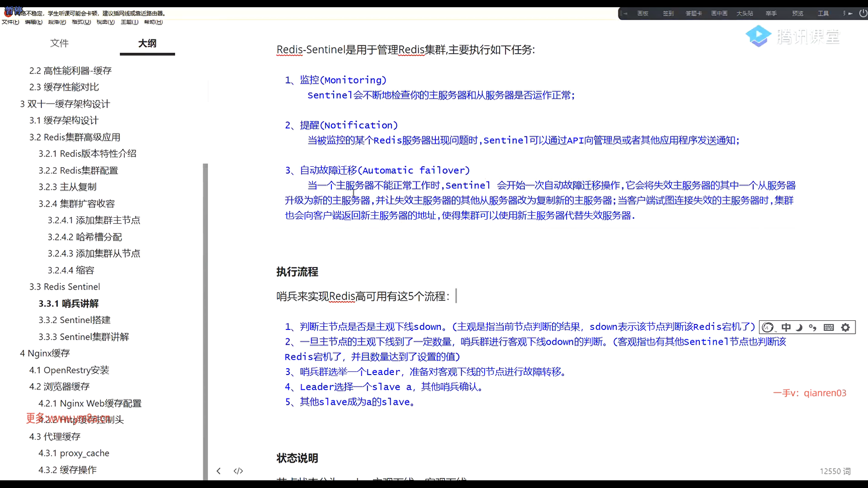Toggle IME half/full-width moon icon
The height and width of the screenshot is (488, 868).
click(x=799, y=328)
